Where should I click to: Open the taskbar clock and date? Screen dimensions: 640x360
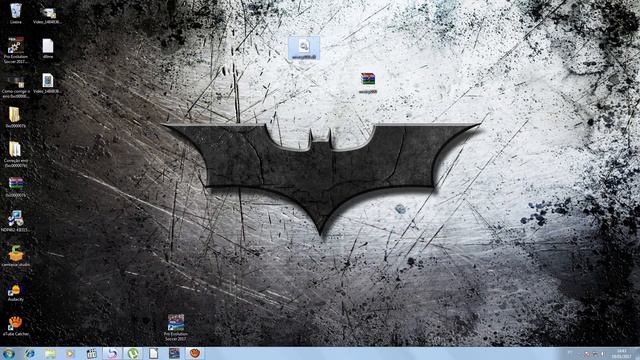[x=622, y=354]
